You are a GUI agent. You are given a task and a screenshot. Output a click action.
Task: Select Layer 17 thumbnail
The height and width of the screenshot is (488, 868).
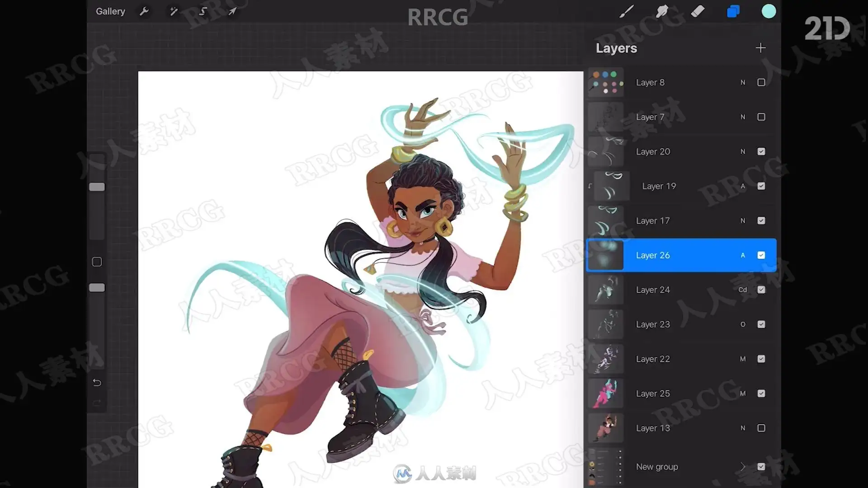point(606,221)
